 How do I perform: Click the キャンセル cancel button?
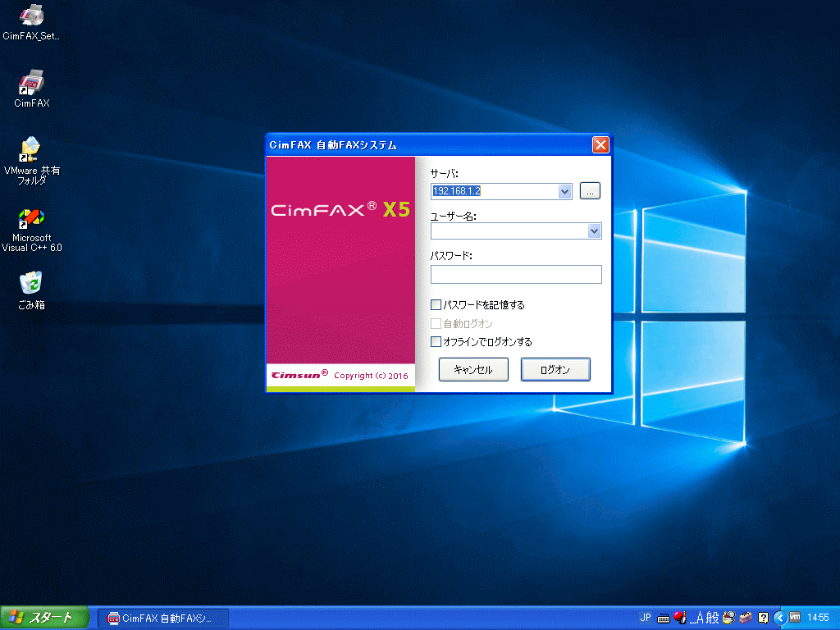(473, 370)
